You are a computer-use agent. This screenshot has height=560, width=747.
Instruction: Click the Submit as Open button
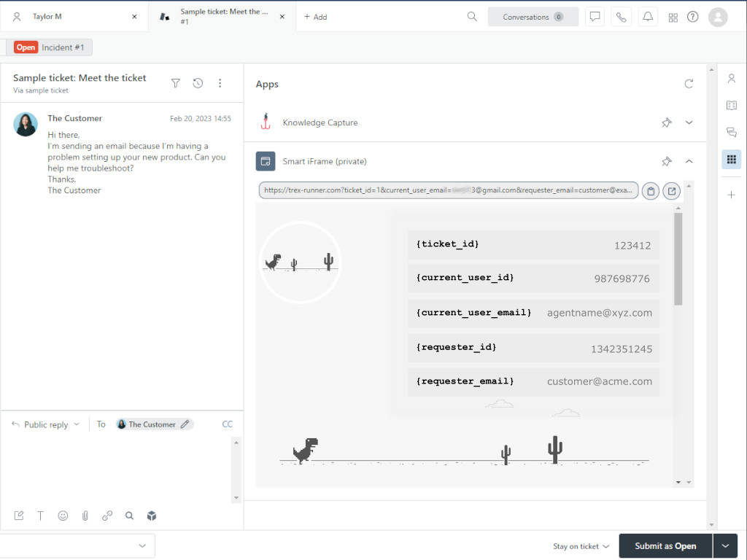[x=665, y=546]
